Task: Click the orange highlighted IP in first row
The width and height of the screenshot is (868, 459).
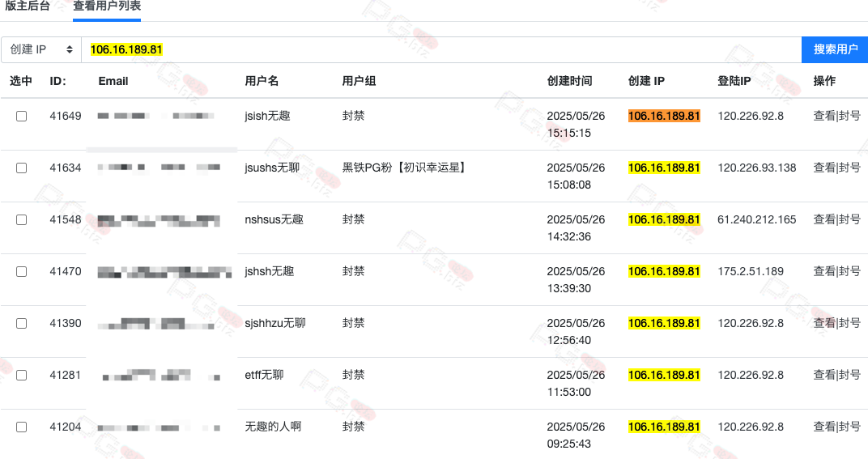Action: [x=664, y=116]
